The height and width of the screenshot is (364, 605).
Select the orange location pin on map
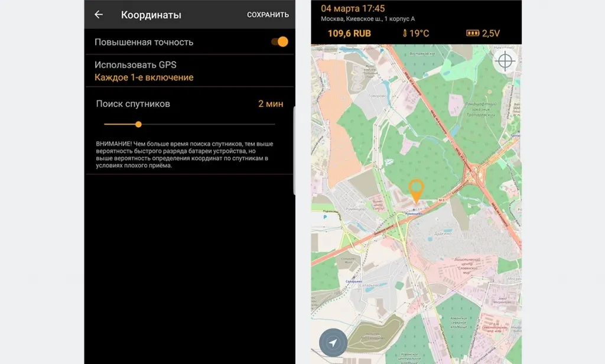[x=417, y=191]
